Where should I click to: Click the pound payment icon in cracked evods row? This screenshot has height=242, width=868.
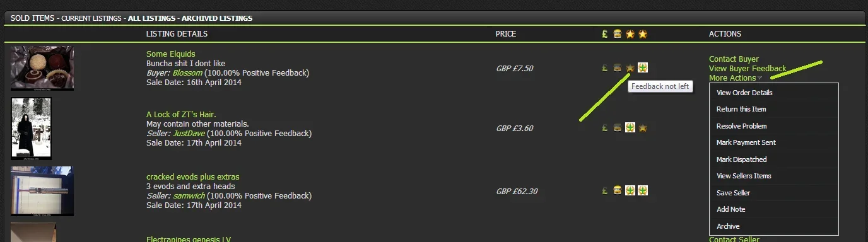point(605,190)
